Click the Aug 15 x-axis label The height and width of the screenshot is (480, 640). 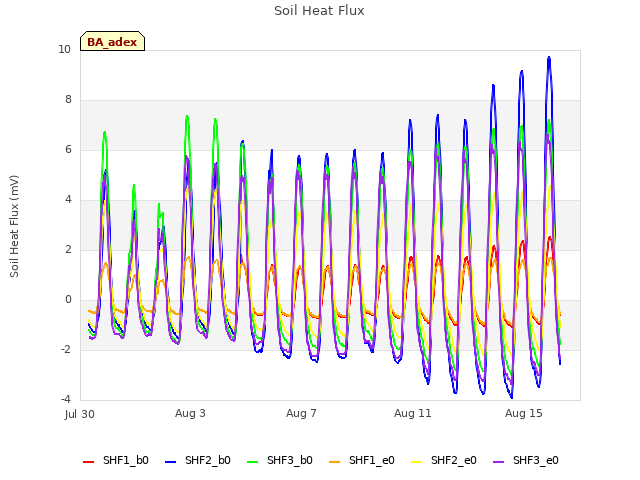[x=524, y=413]
